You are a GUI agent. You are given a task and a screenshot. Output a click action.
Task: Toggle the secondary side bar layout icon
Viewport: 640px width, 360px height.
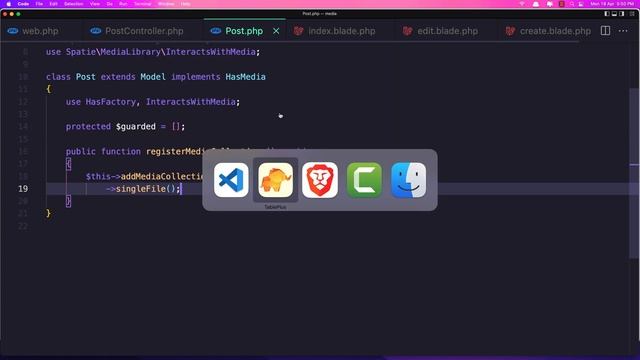coord(622,14)
